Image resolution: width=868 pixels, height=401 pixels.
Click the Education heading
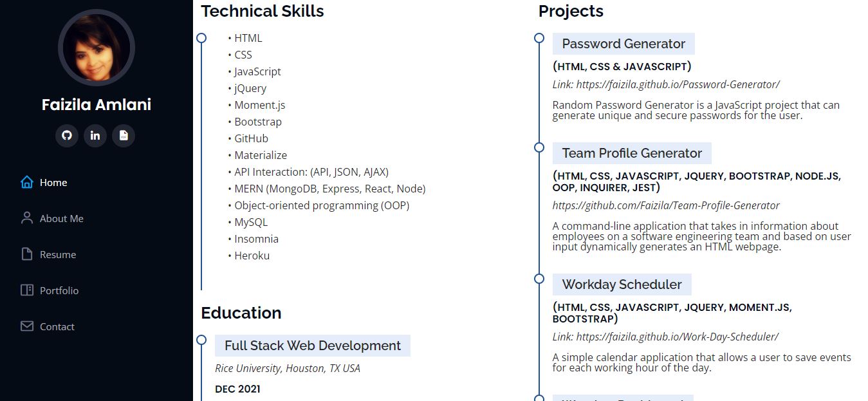(x=241, y=313)
